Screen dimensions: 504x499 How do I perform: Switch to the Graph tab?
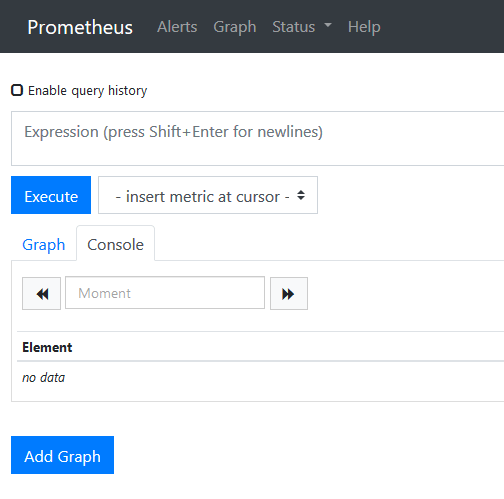coord(44,245)
